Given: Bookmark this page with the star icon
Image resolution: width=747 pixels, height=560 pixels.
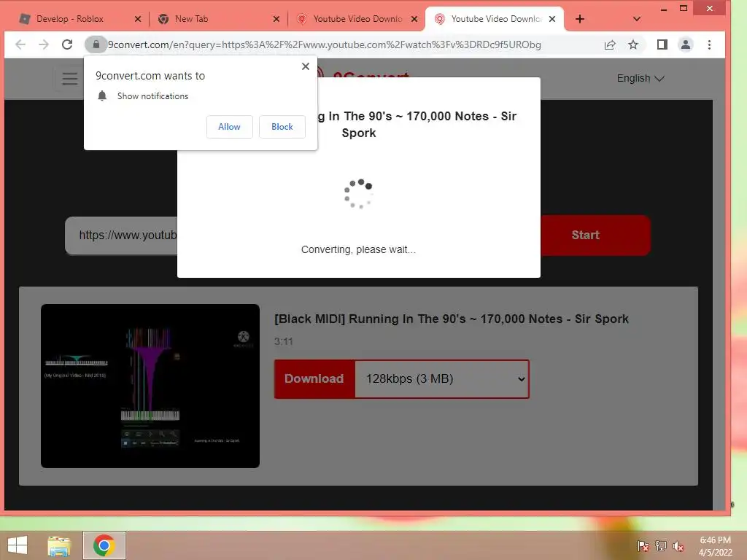Looking at the screenshot, I should (x=632, y=44).
